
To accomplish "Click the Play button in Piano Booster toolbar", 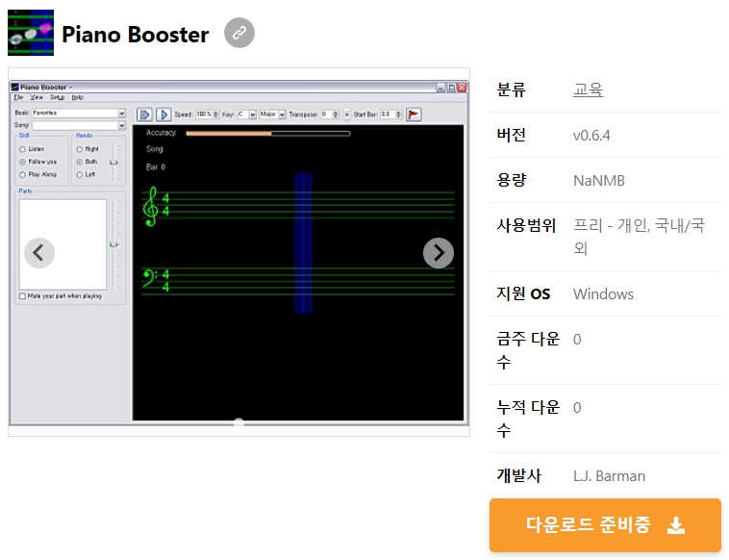I will (163, 115).
